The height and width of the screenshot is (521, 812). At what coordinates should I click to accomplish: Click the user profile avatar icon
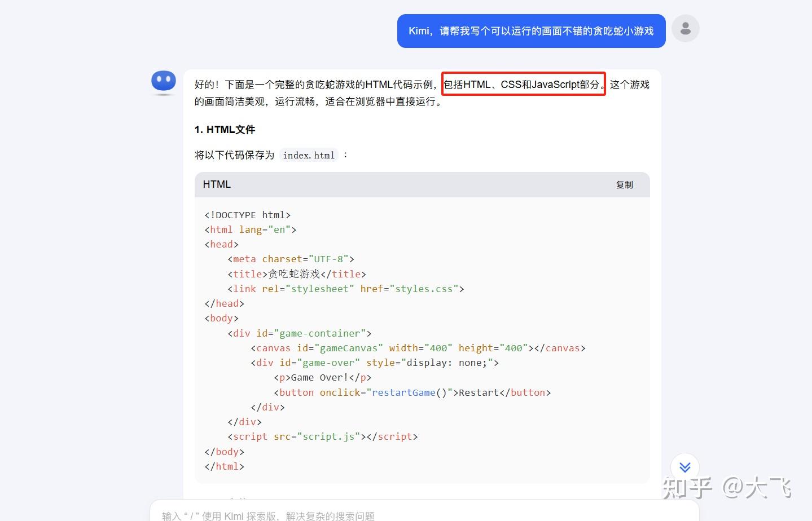tap(685, 28)
